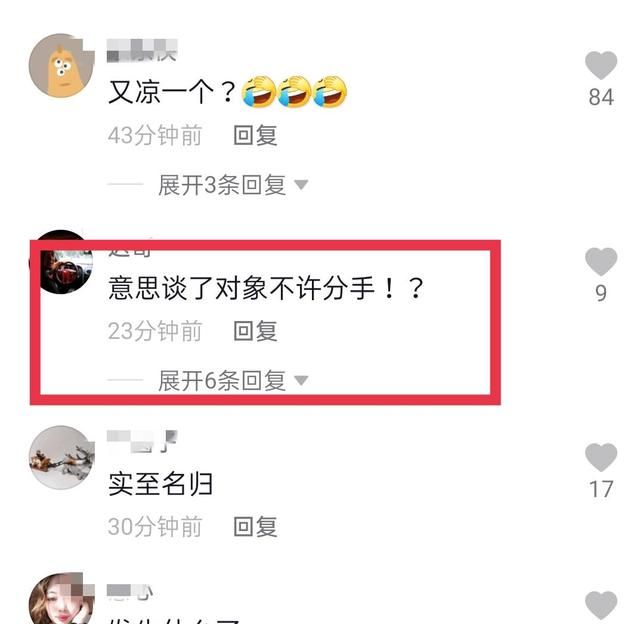Open the deer figurine avatar profile
640x624 pixels.
(61, 457)
